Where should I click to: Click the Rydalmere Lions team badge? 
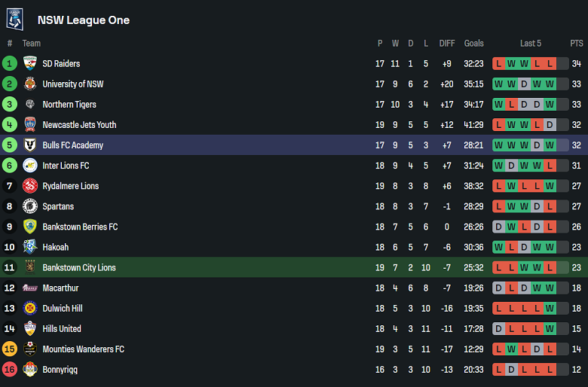point(30,186)
